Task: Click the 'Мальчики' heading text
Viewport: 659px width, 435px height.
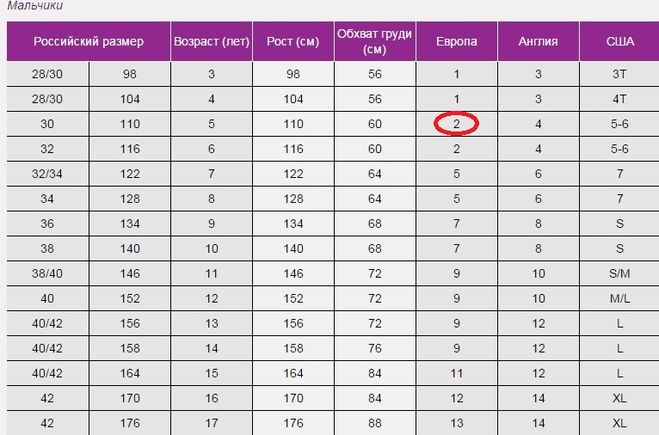Action: tap(35, 5)
